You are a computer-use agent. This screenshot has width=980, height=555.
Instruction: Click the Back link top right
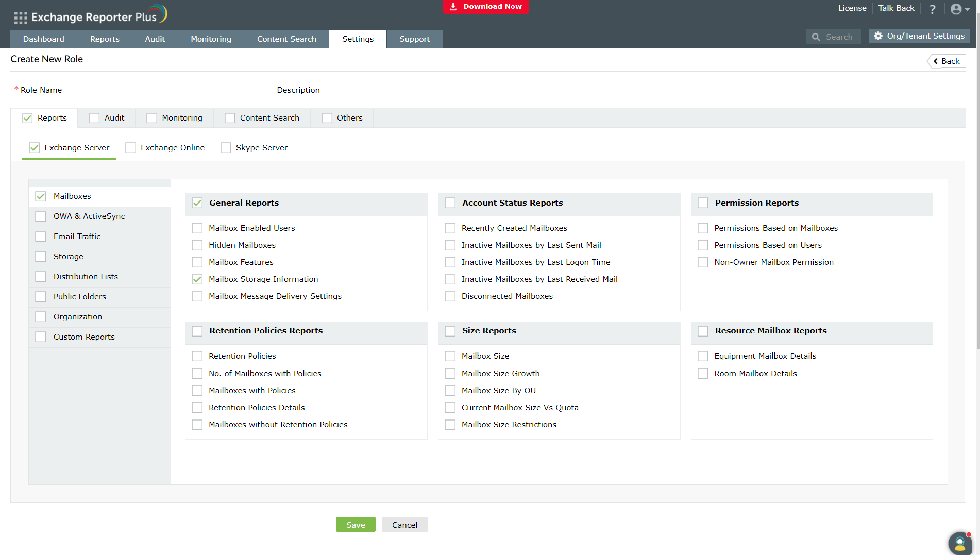coord(947,61)
